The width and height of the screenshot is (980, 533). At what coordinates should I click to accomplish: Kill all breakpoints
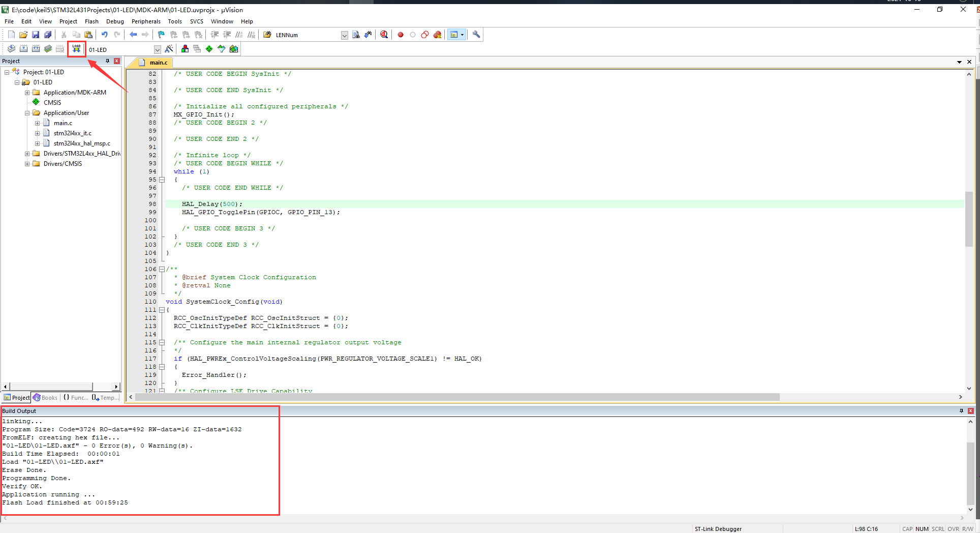(437, 35)
